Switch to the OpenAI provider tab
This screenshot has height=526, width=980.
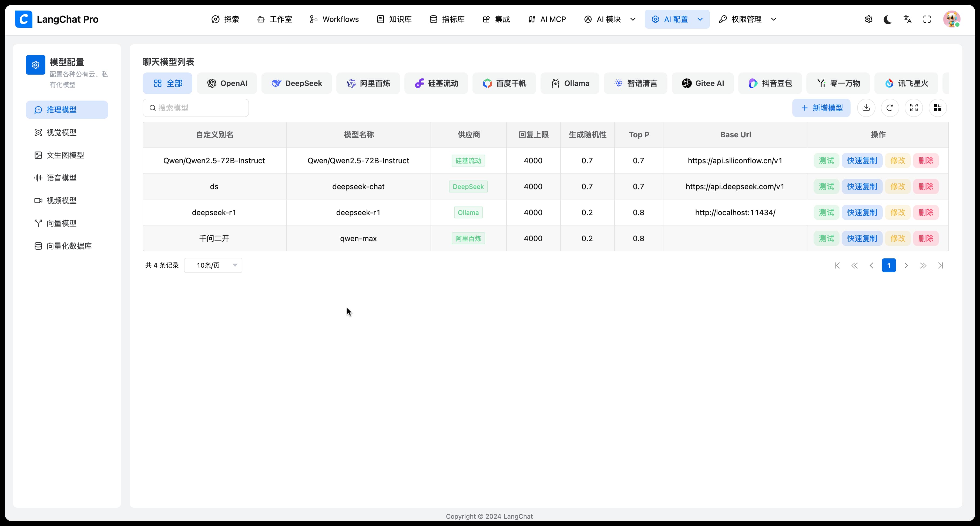point(227,83)
